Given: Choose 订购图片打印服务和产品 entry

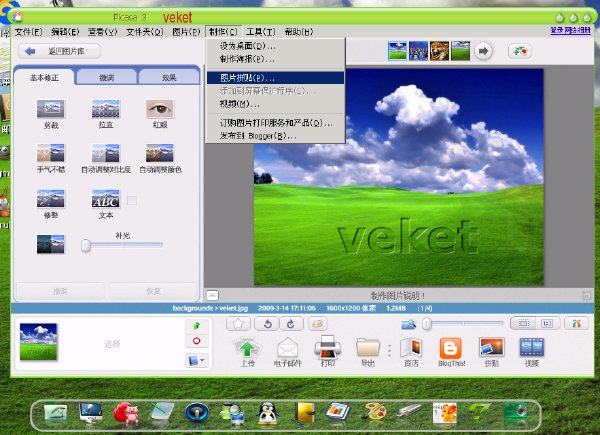Looking at the screenshot, I should pos(275,123).
